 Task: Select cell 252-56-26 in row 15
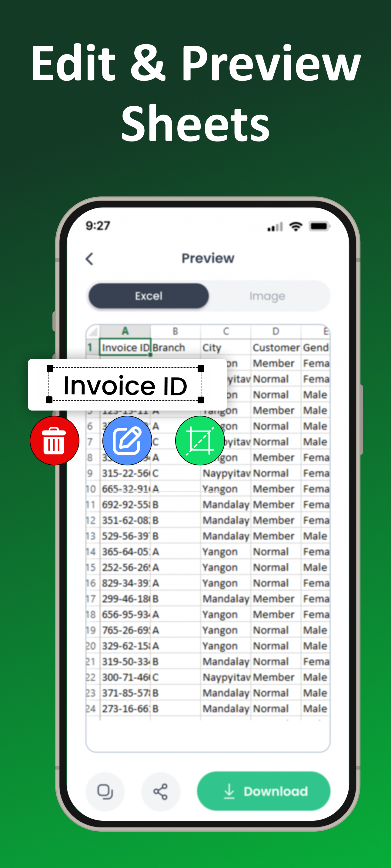[x=125, y=567]
